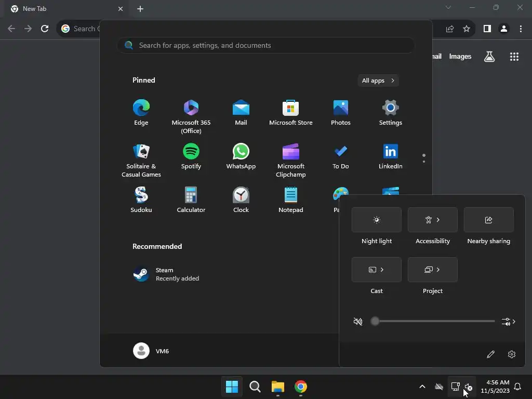
Task: Open sound output selector beside volume slider
Action: pos(509,321)
